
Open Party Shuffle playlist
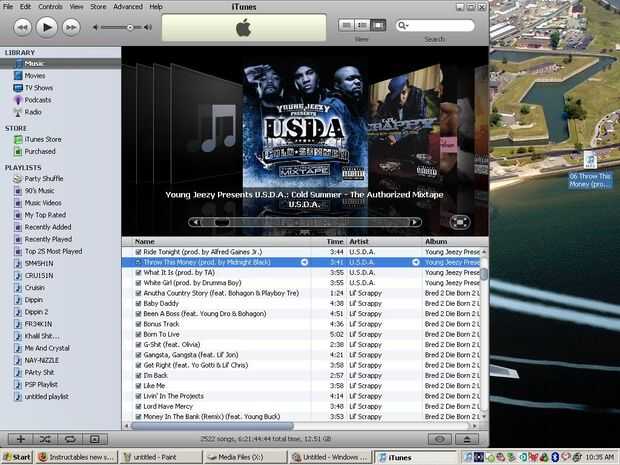tap(43, 179)
